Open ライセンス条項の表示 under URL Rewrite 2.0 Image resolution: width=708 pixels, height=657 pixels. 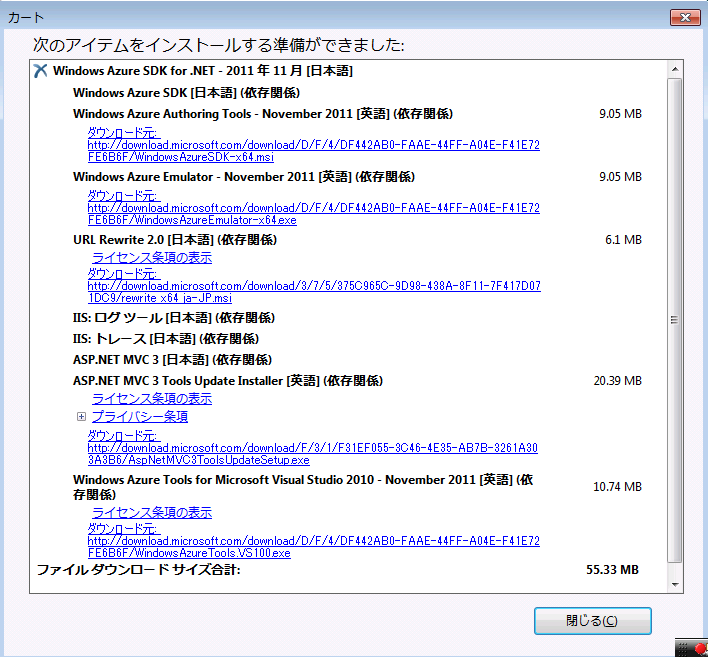[x=152, y=258]
